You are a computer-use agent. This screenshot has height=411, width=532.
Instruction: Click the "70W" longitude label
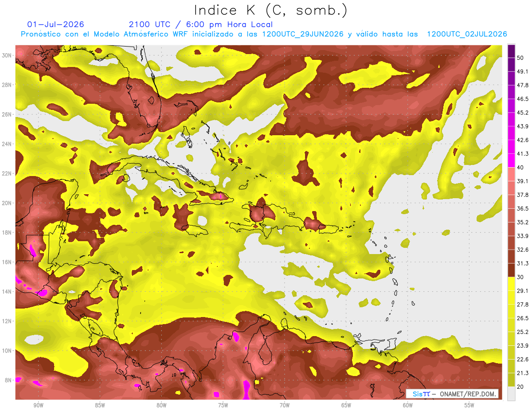285,406
